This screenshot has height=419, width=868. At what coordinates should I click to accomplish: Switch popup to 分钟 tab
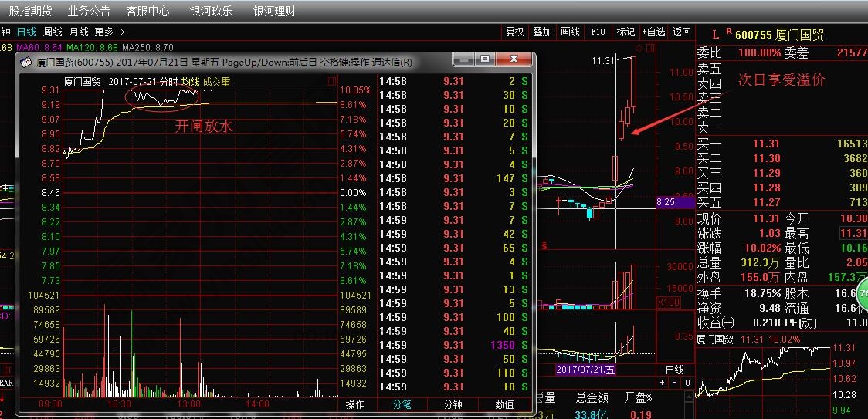[453, 404]
